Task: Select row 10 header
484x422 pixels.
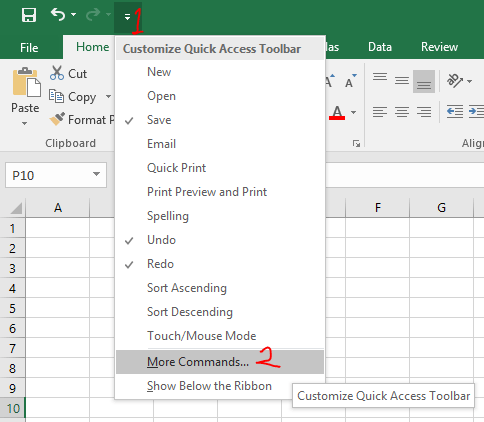Action: [12, 408]
